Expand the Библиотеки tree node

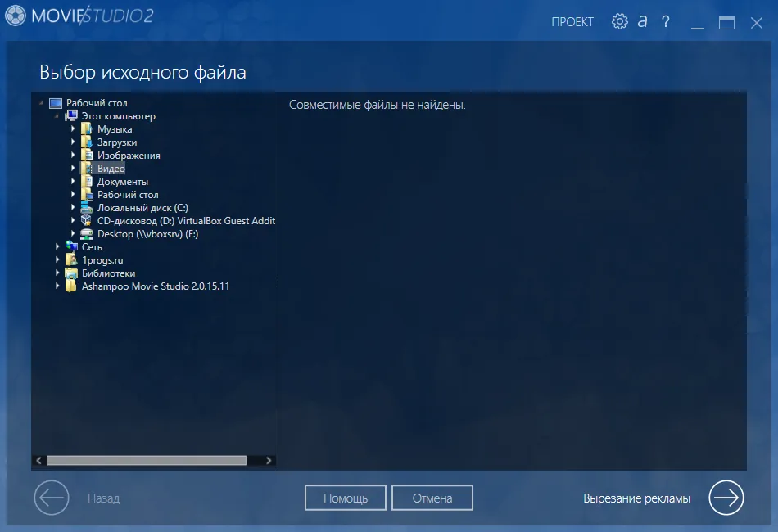pyautogui.click(x=57, y=273)
